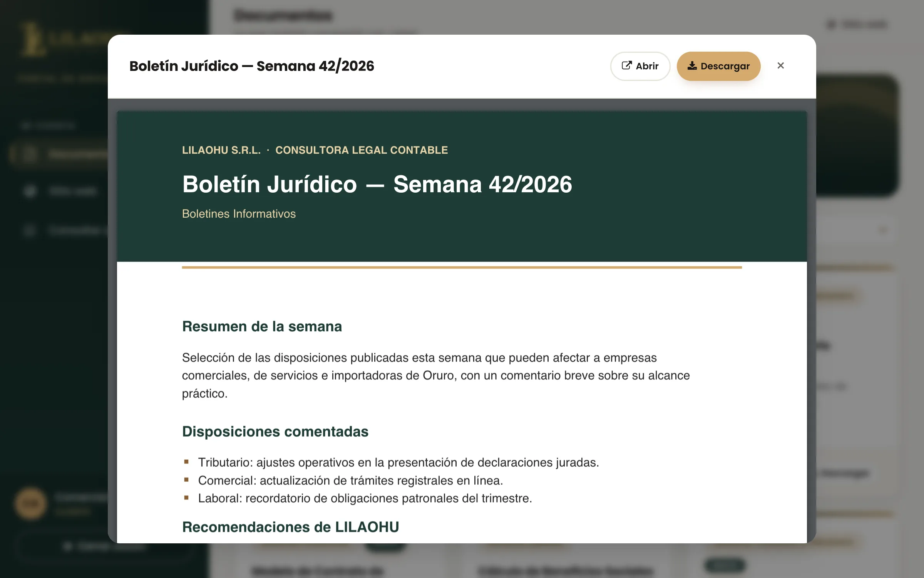Download the bulletin with Descargar
The image size is (924, 578).
718,66
